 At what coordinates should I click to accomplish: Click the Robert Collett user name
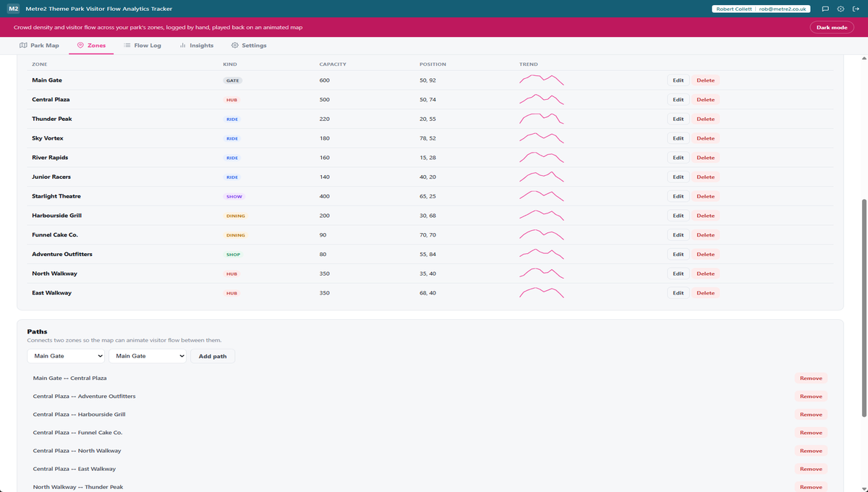tap(733, 9)
